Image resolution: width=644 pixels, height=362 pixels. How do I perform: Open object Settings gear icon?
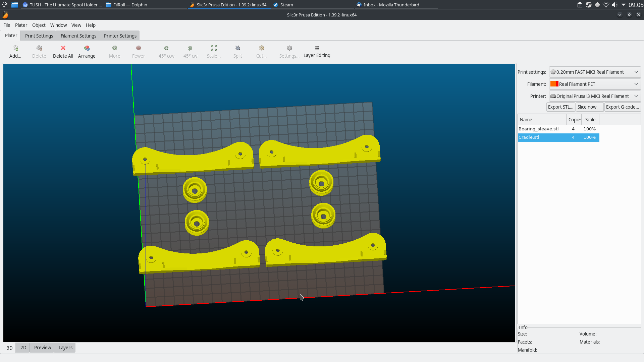289,48
